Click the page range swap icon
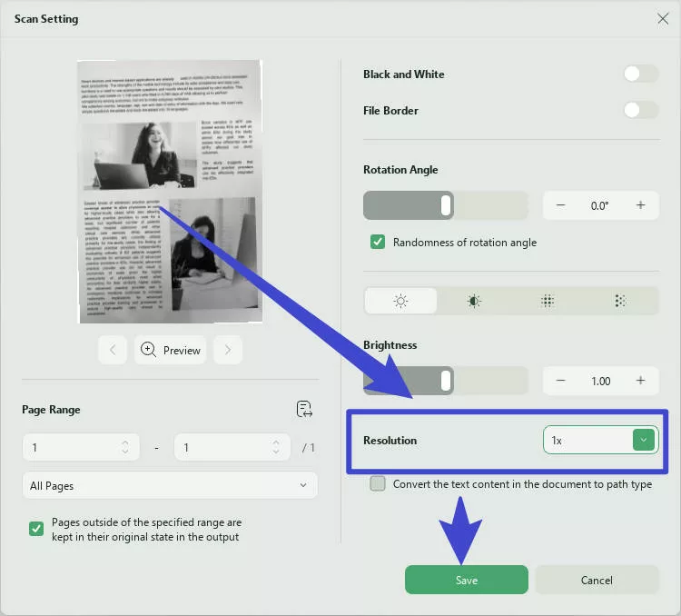This screenshot has height=616, width=681. [304, 409]
